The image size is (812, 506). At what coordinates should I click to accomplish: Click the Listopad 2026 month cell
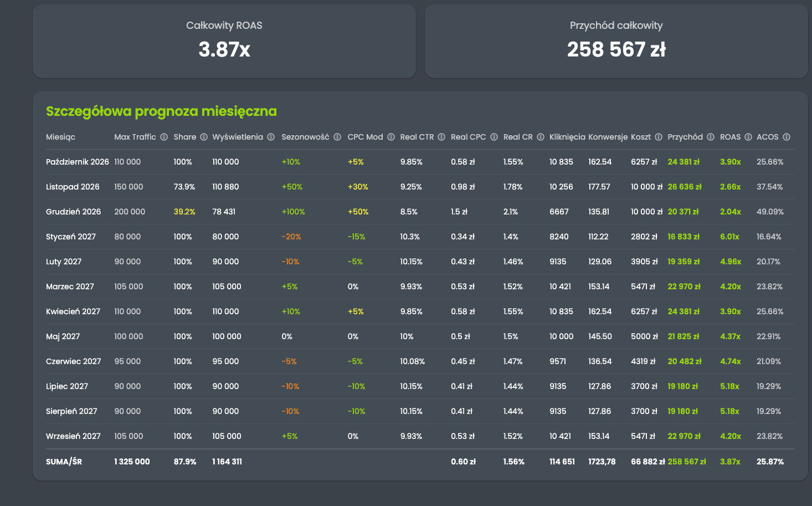[73, 187]
